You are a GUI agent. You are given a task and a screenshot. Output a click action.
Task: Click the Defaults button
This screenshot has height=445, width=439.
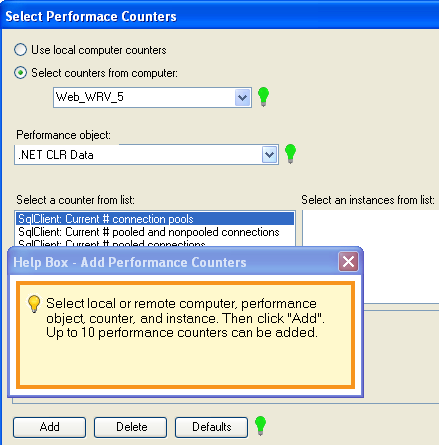[212, 427]
